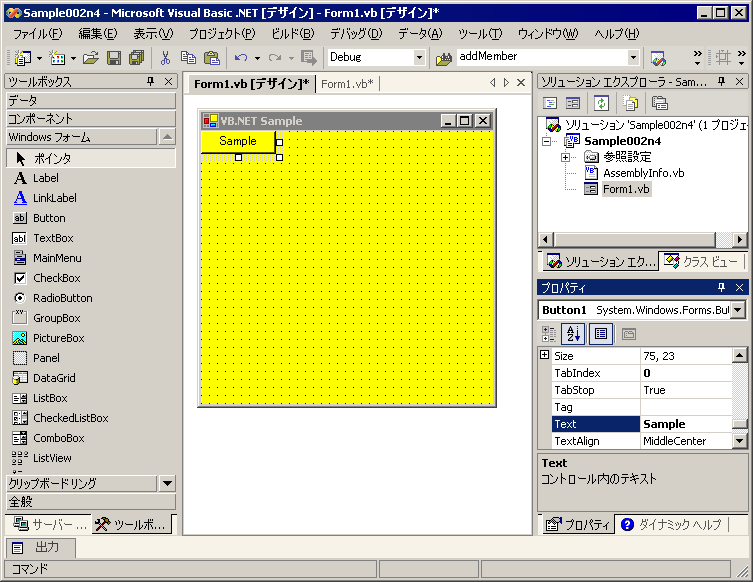Expand the Size property node
The width and height of the screenshot is (753, 582).
544,355
